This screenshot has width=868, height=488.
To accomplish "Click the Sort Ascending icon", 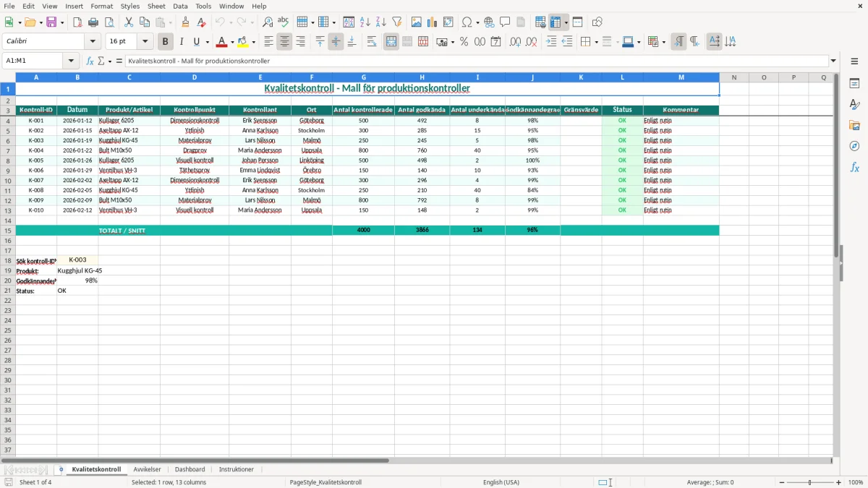I will (x=365, y=22).
